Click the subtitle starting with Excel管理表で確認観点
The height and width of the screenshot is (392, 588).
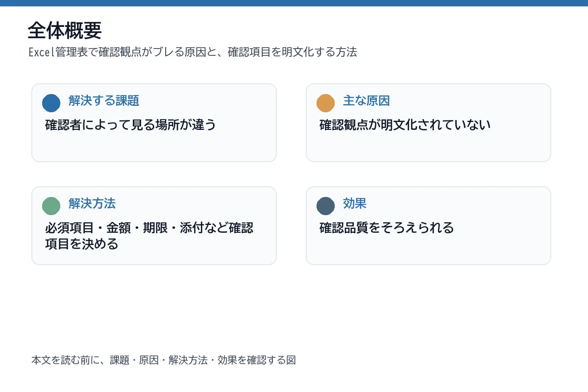tap(193, 52)
